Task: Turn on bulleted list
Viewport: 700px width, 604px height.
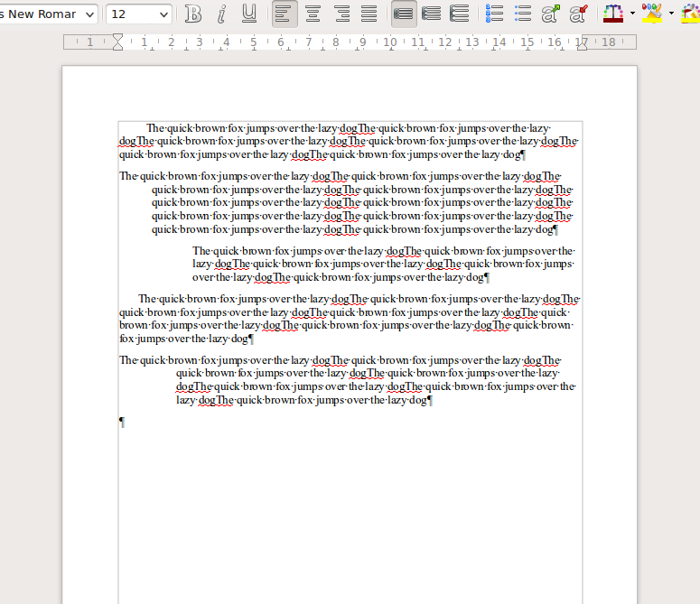Action: [x=522, y=14]
